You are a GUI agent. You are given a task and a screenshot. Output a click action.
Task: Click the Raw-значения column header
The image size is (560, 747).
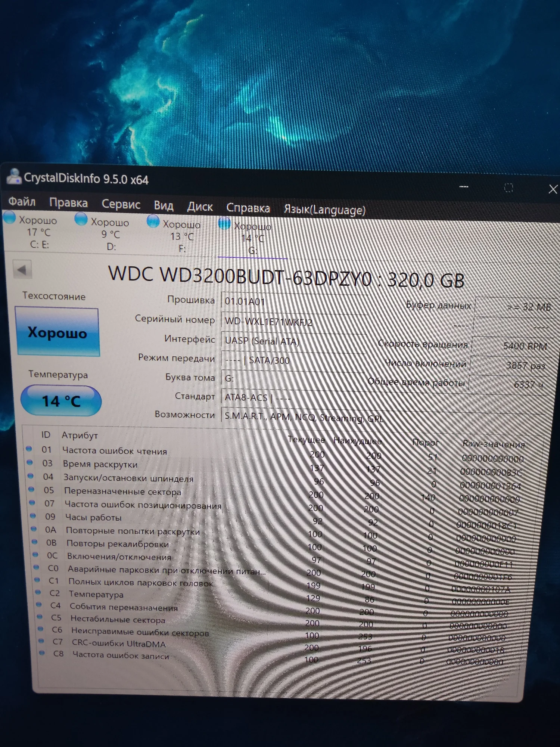point(494,444)
